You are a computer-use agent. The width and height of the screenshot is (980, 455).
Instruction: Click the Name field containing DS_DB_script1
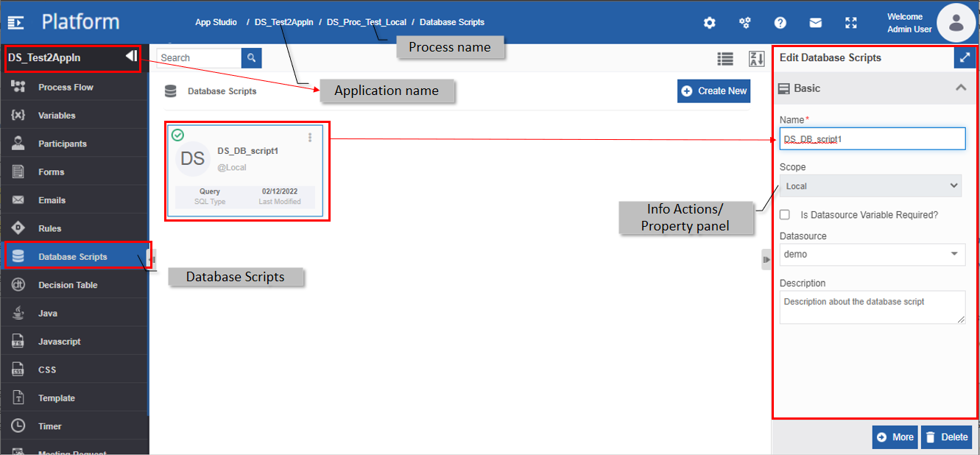point(873,138)
